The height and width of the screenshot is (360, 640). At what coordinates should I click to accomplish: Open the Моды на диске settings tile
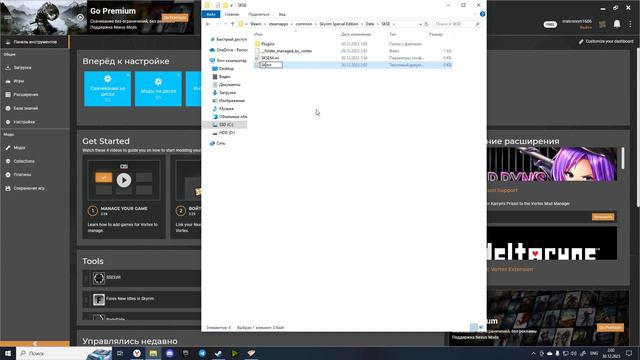tap(158, 89)
